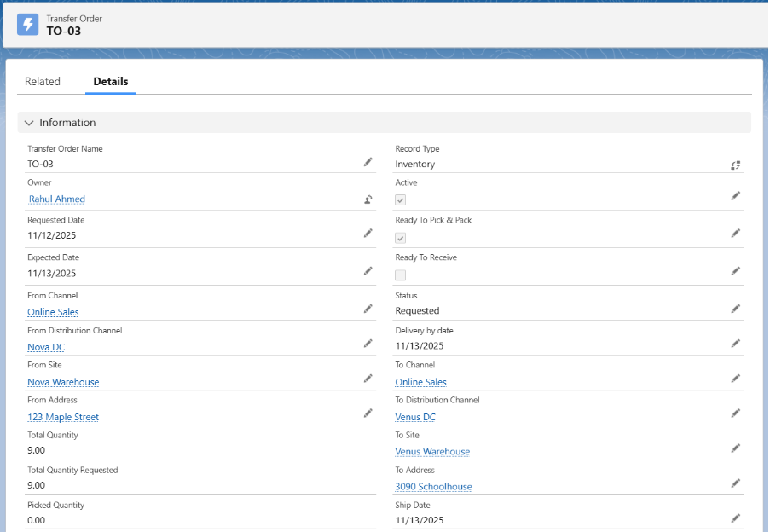Click the Transfer Order lightning bolt icon
This screenshot has width=770, height=532.
click(x=28, y=25)
